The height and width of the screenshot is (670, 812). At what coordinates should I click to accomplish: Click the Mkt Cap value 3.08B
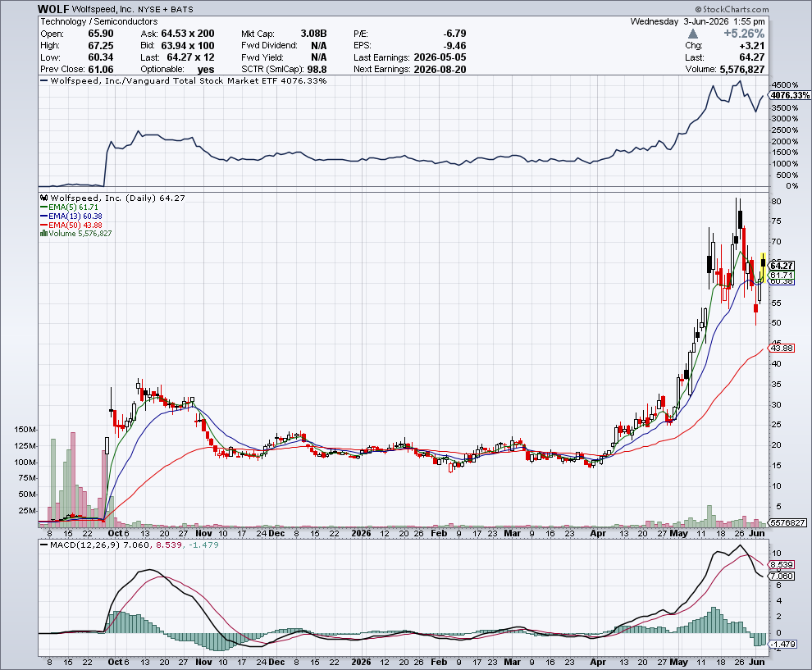pos(314,34)
